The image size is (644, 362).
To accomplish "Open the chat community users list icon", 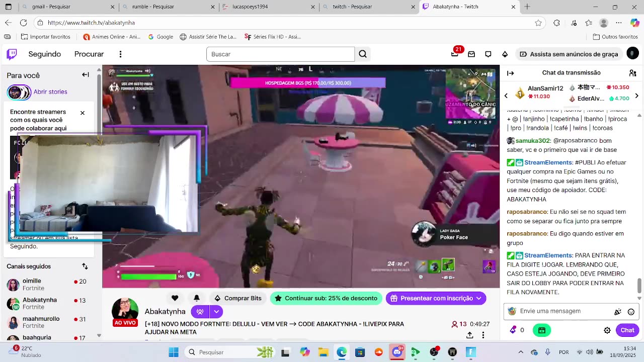I will [632, 73].
